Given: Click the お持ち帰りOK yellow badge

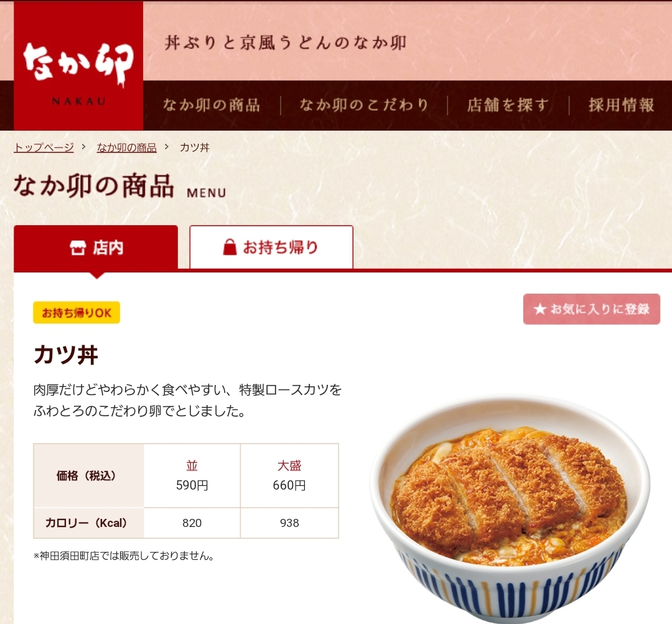Looking at the screenshot, I should click(x=77, y=312).
